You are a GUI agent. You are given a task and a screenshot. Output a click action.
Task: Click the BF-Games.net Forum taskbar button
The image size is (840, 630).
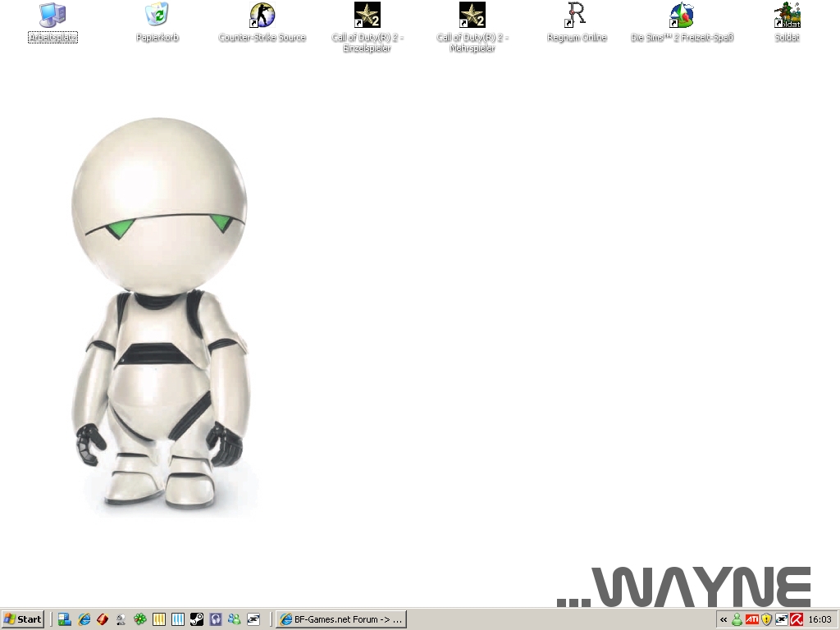(341, 619)
